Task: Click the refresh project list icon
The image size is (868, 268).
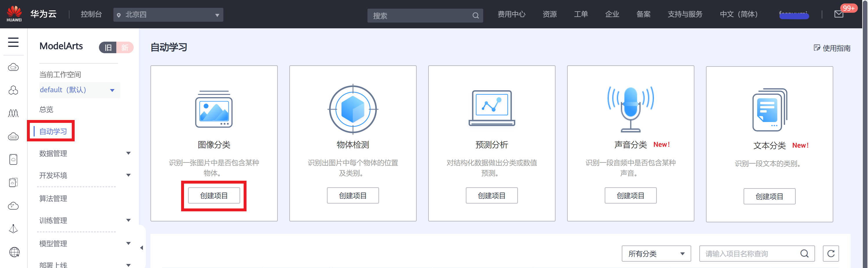Action: tap(831, 254)
